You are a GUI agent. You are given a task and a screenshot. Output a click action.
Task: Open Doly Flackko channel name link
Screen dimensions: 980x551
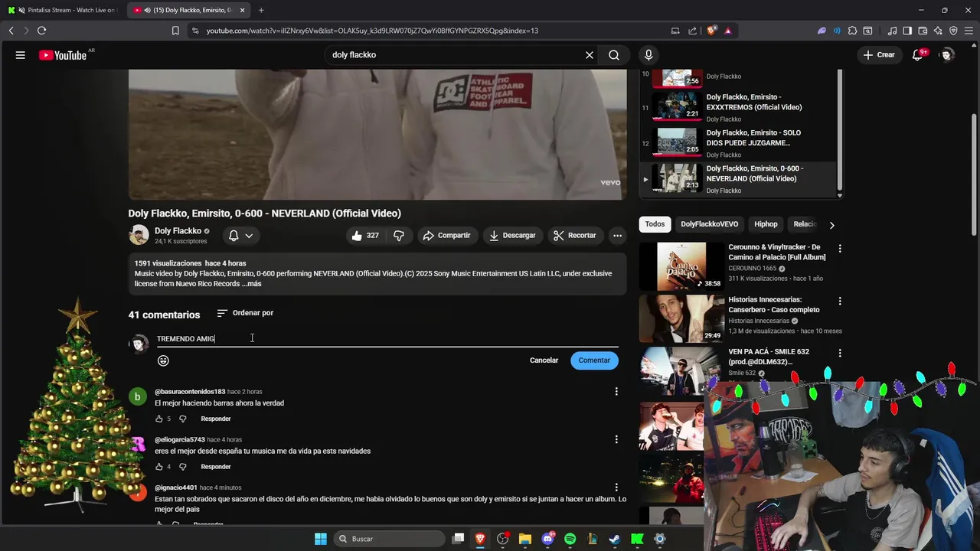[178, 230]
